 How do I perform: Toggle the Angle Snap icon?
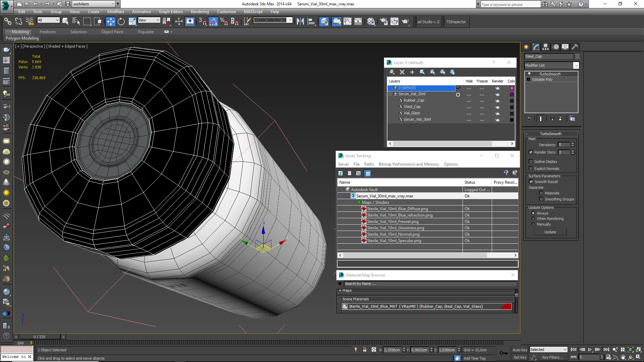[213, 21]
